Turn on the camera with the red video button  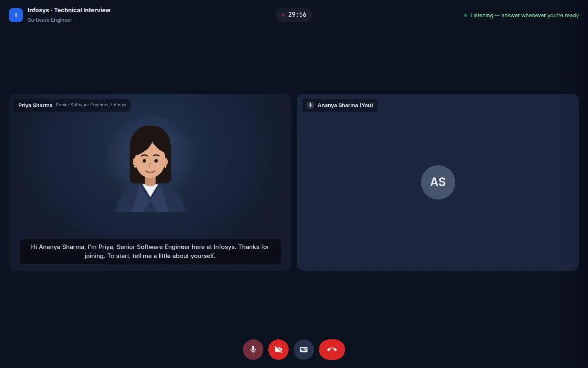click(278, 350)
